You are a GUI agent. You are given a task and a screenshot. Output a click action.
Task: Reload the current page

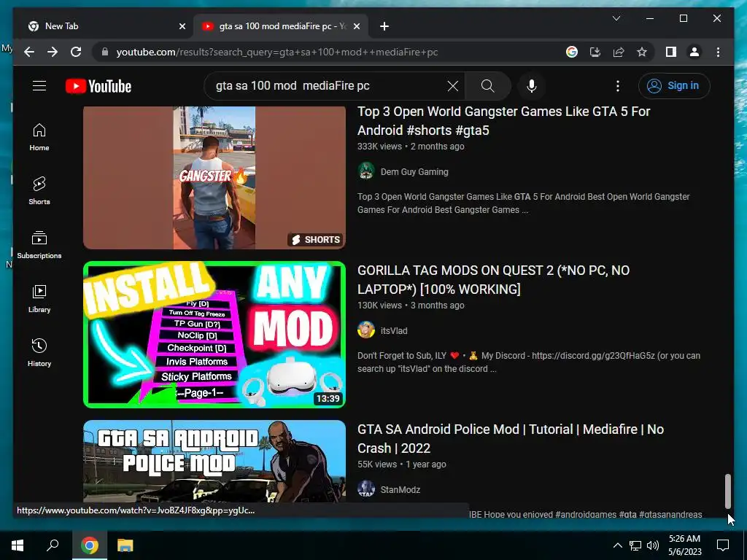[x=76, y=52]
